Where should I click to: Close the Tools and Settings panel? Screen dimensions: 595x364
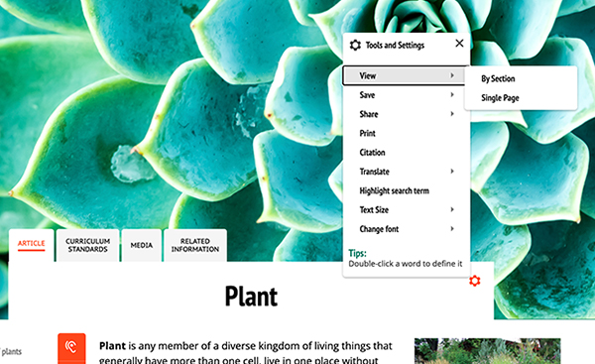coord(459,44)
